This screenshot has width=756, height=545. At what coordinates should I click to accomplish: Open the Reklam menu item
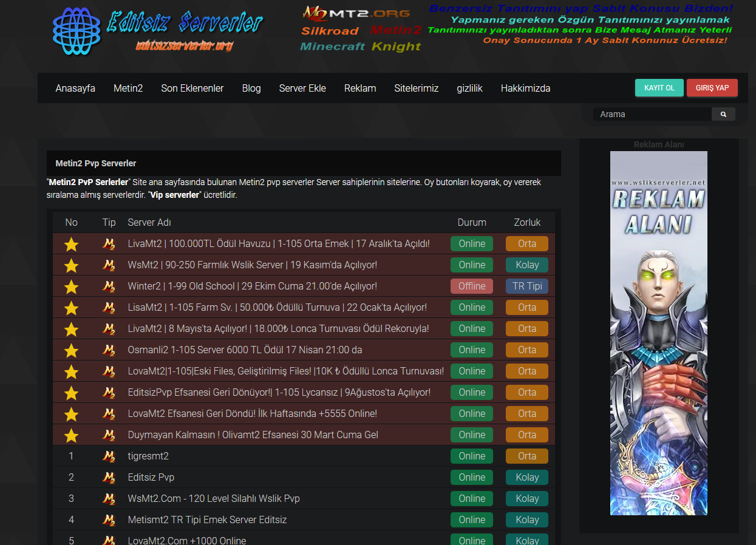tap(360, 88)
